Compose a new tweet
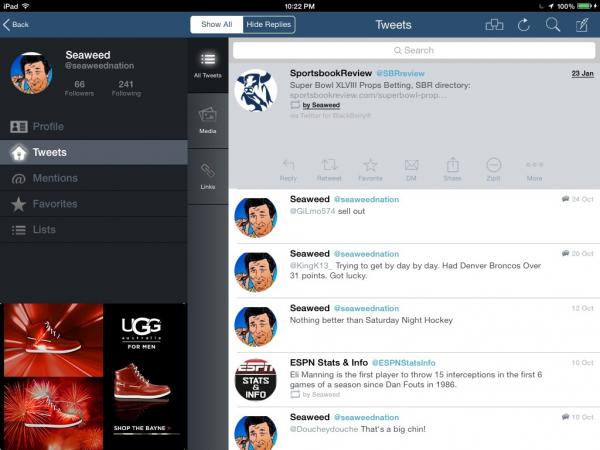The image size is (600, 450). click(581, 25)
